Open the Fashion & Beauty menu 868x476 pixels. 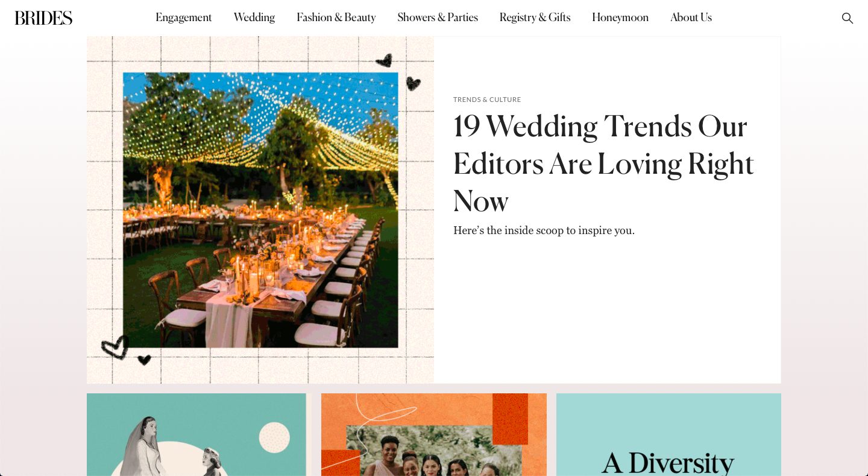(336, 18)
